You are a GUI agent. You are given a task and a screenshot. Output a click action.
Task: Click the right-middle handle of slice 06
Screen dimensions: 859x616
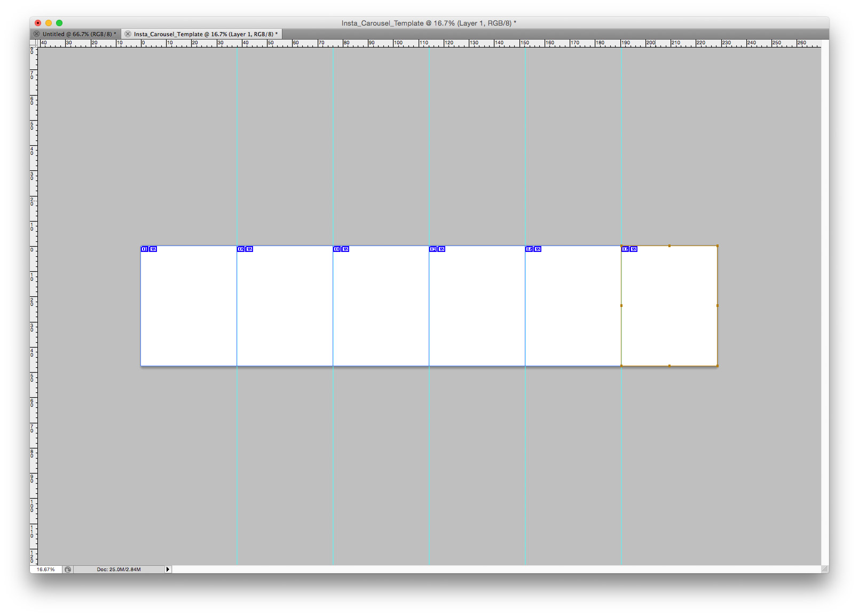coord(717,306)
